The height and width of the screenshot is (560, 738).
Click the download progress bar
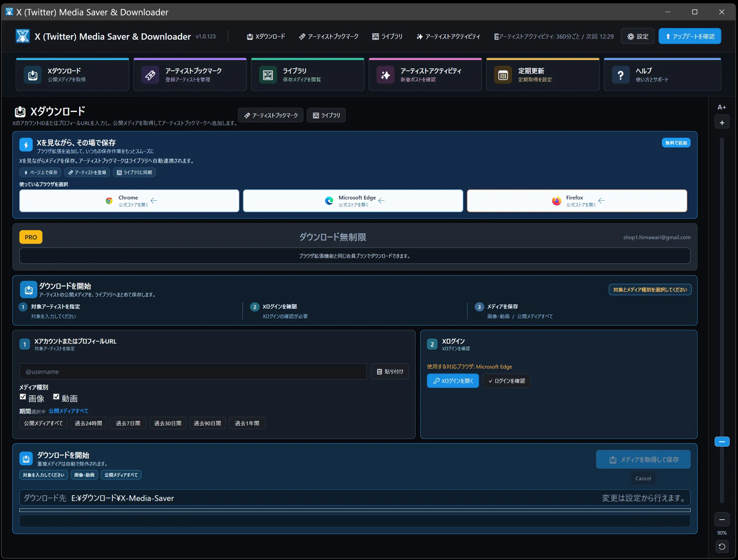click(x=355, y=510)
